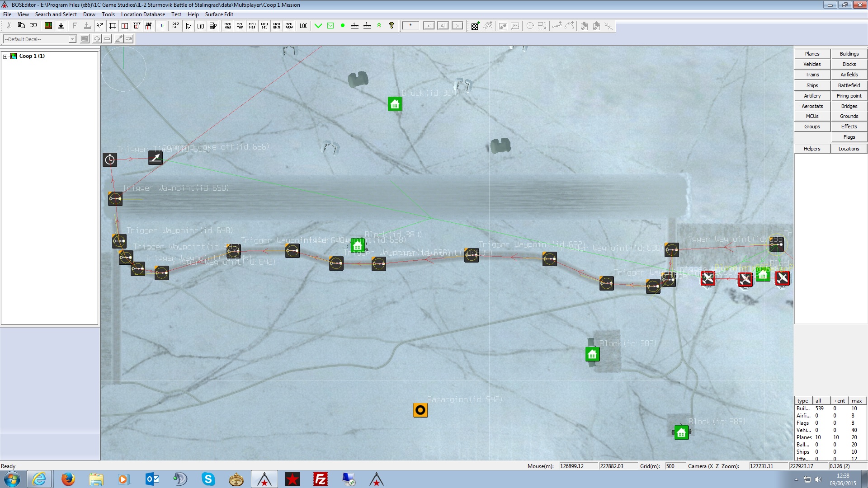Open the Location Database menu

tap(143, 14)
